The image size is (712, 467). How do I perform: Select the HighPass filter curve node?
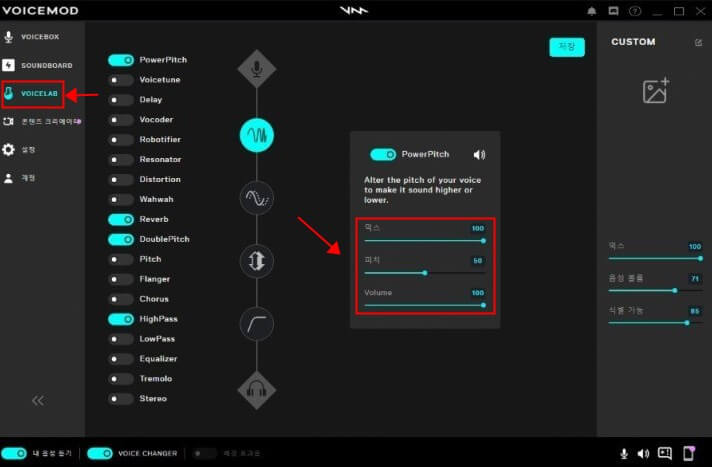point(257,324)
